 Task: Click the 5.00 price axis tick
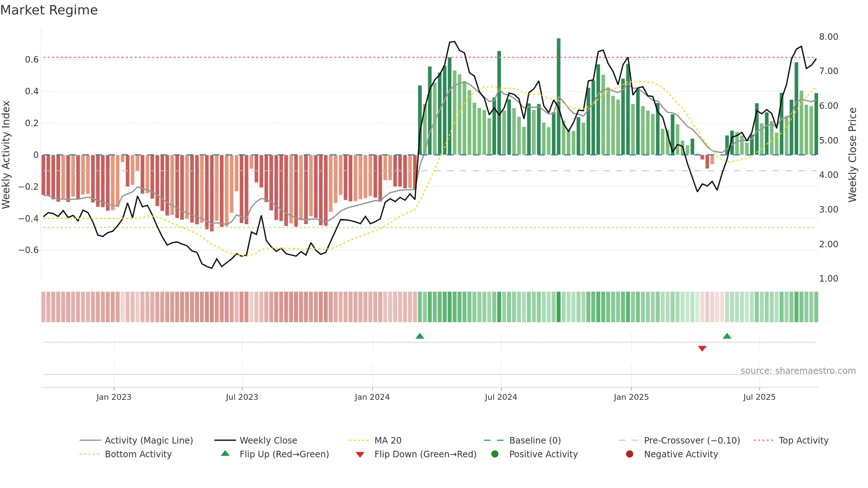click(x=829, y=141)
